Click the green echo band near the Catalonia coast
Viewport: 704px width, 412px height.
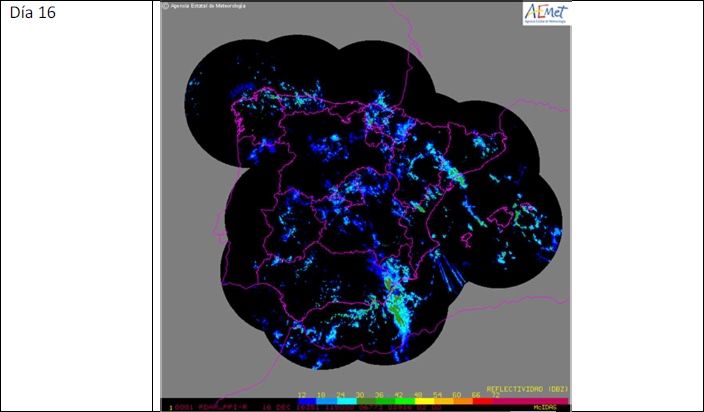tap(457, 175)
